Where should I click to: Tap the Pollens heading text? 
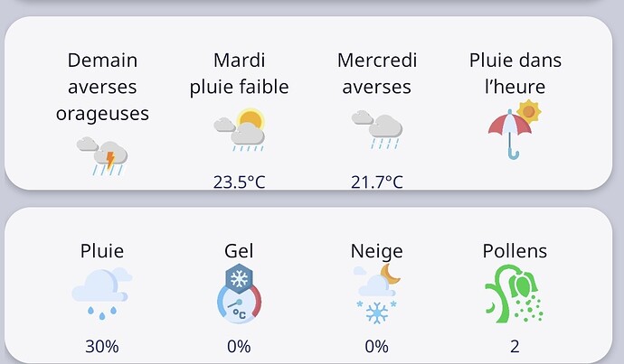(515, 251)
